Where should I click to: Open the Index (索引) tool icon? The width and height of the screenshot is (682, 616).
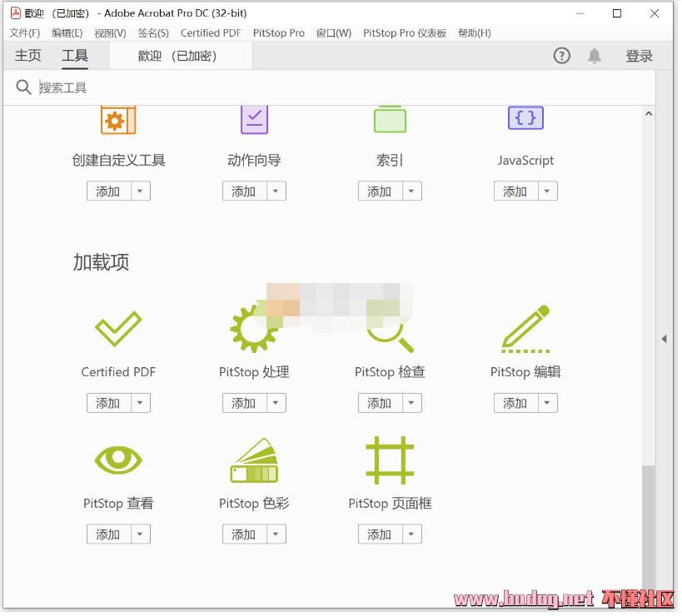pyautogui.click(x=391, y=120)
